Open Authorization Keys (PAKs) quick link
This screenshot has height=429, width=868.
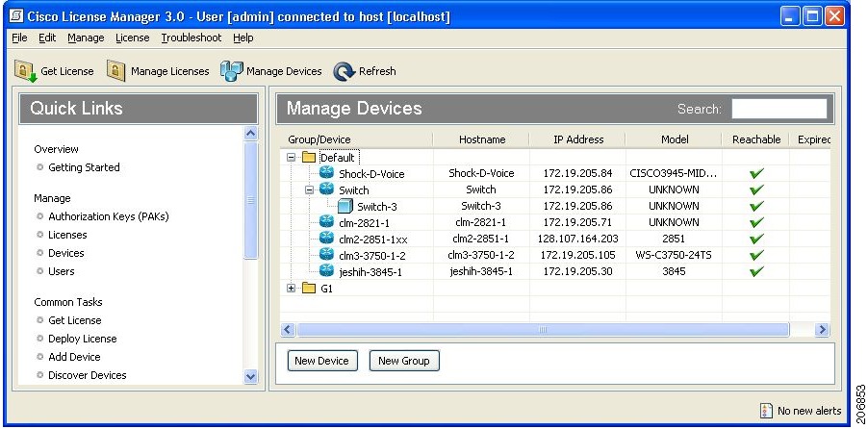coord(109,216)
